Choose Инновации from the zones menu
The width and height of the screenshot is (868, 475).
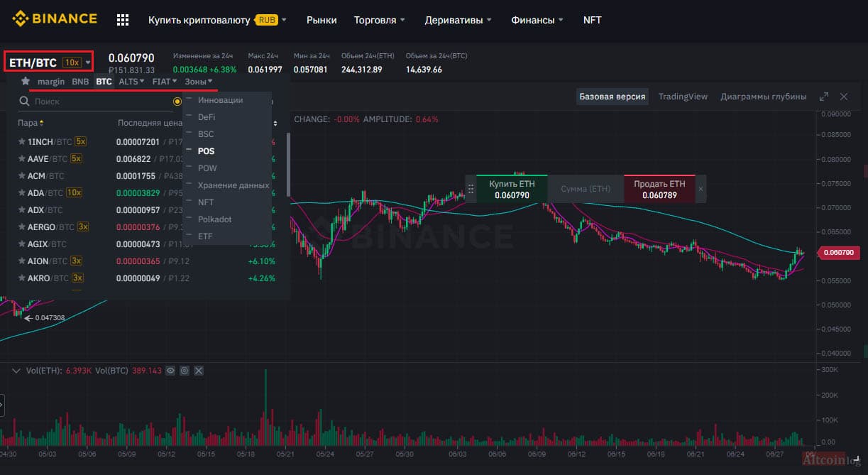pos(220,100)
